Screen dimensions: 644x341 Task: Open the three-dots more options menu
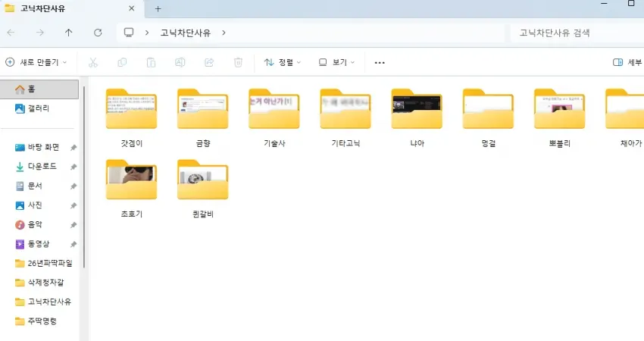[x=380, y=62]
